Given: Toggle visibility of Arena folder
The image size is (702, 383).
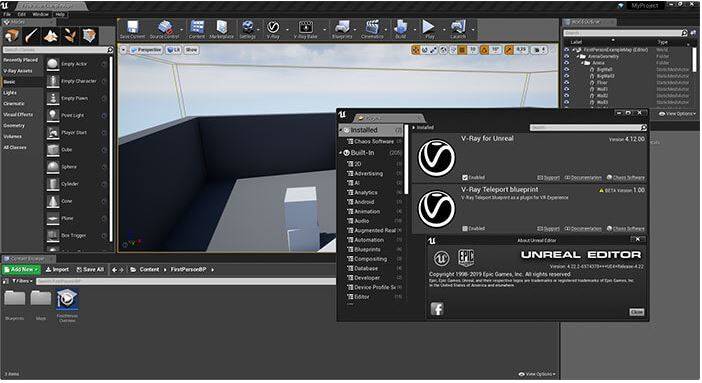Looking at the screenshot, I should click(x=567, y=63).
